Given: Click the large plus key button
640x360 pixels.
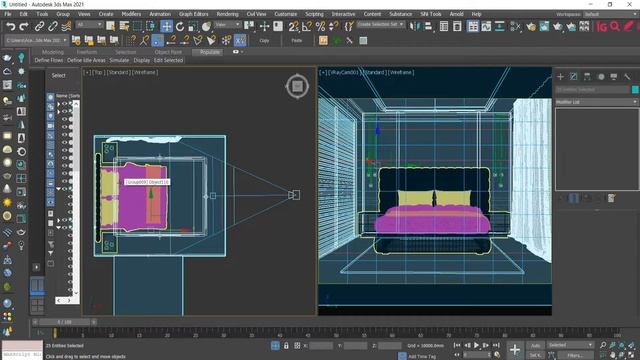Looking at the screenshot, I should [x=515, y=350].
